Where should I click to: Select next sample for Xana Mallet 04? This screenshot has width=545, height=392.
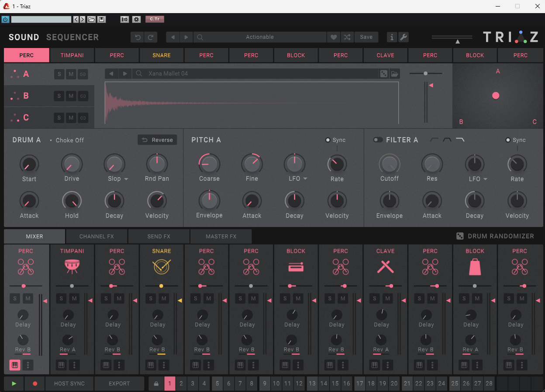tap(125, 74)
